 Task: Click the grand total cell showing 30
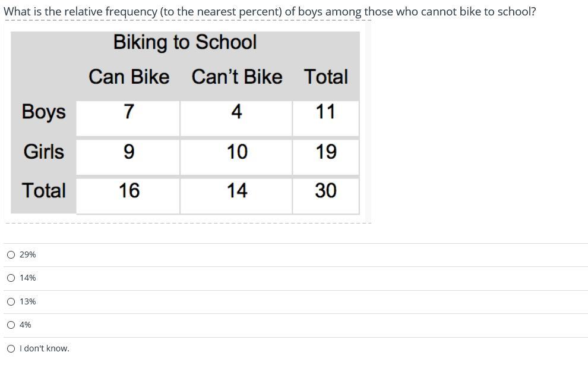pos(326,196)
